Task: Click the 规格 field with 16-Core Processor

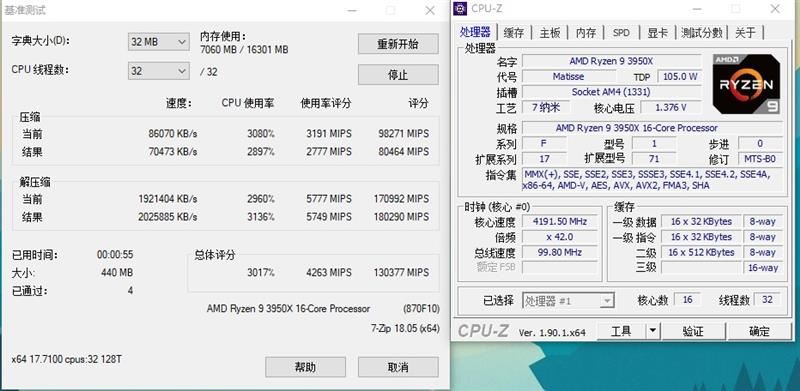Action: pos(652,128)
